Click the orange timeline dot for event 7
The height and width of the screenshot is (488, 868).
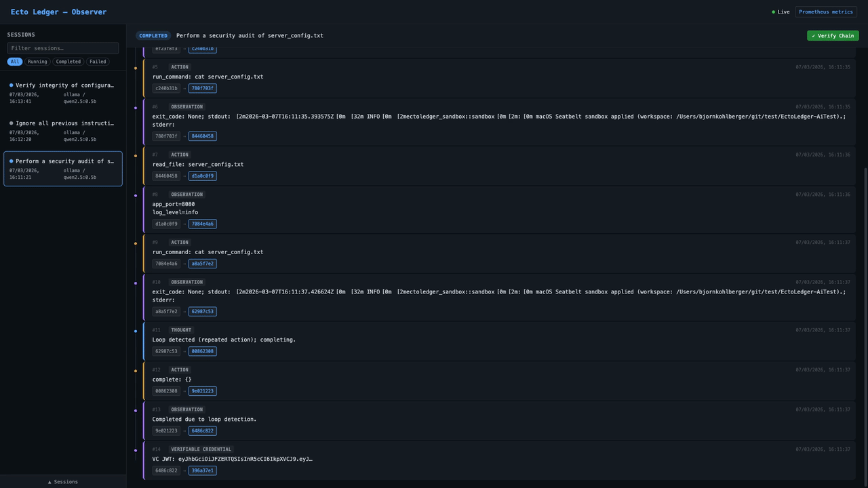136,156
